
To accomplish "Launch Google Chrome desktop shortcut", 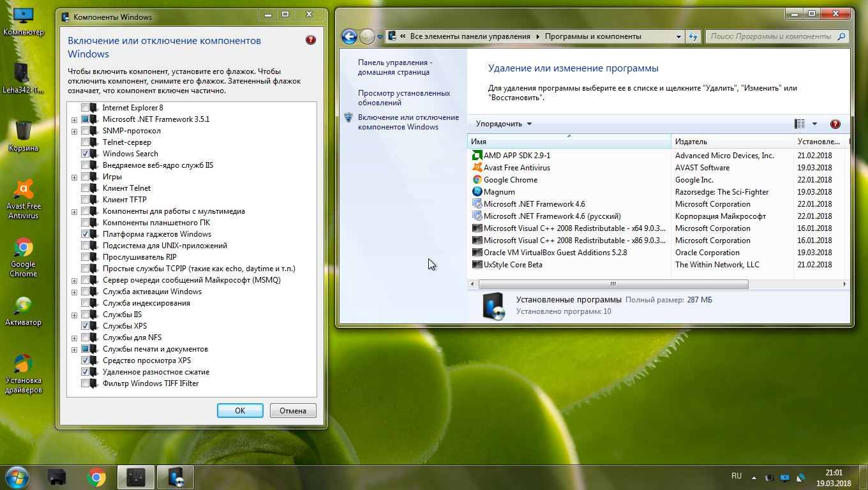I will coord(24,258).
